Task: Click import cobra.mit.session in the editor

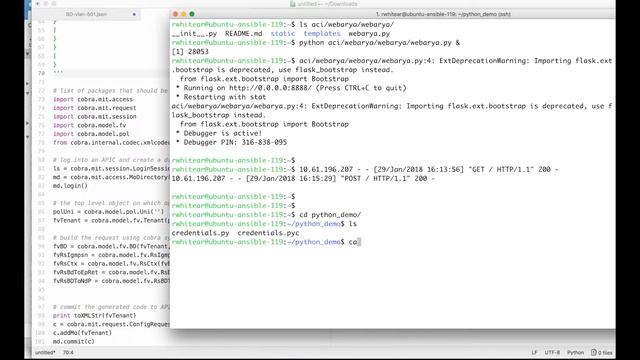Action: click(x=95, y=116)
